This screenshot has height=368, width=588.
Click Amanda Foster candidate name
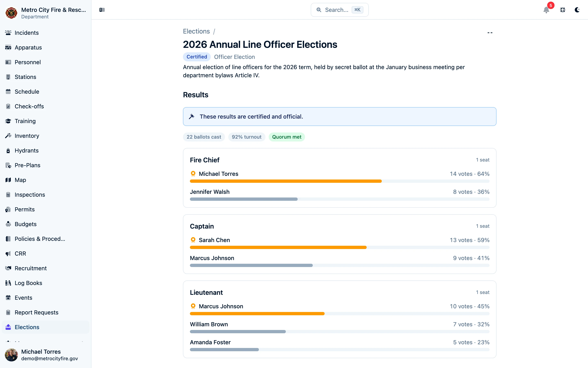tap(210, 342)
